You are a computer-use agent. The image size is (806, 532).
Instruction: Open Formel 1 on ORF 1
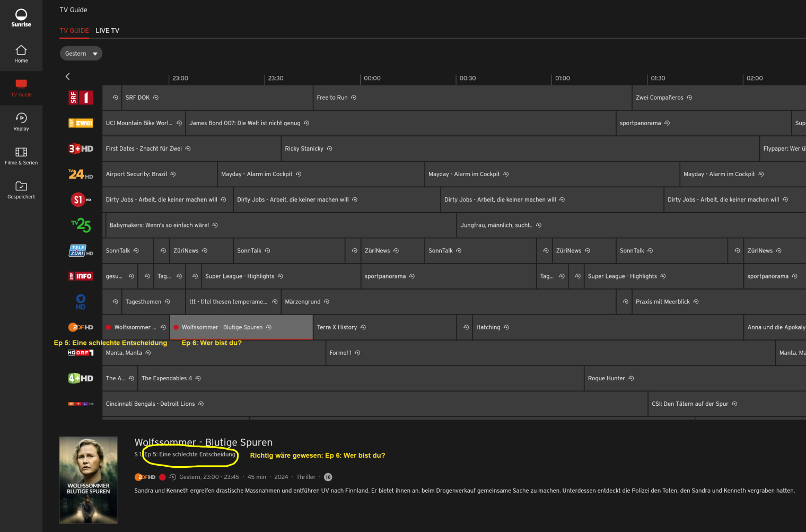point(339,353)
